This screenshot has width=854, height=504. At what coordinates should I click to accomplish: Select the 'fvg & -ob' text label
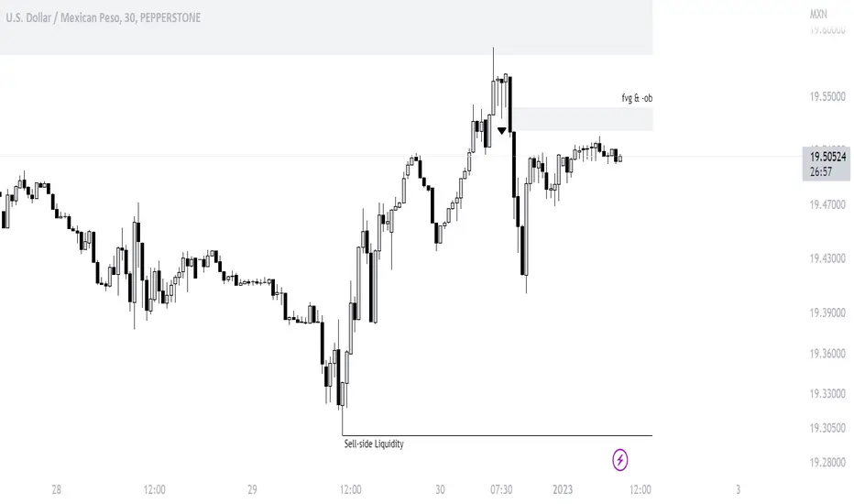coord(637,98)
